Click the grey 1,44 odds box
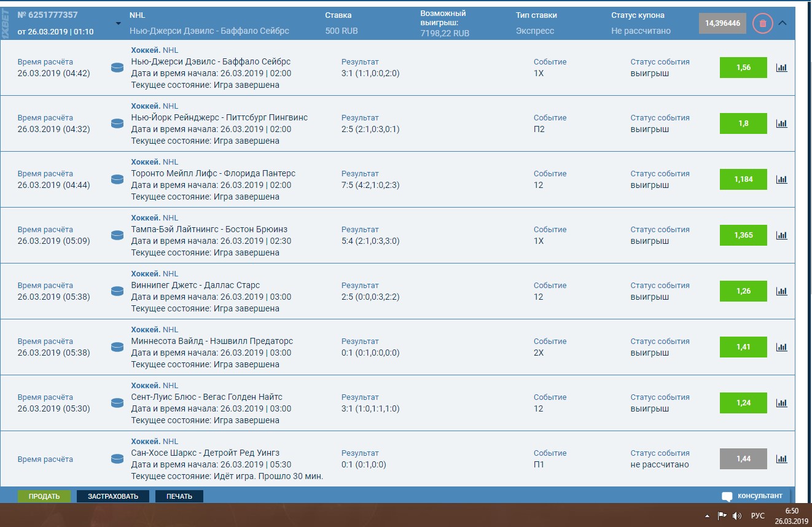The image size is (812, 527). (743, 459)
